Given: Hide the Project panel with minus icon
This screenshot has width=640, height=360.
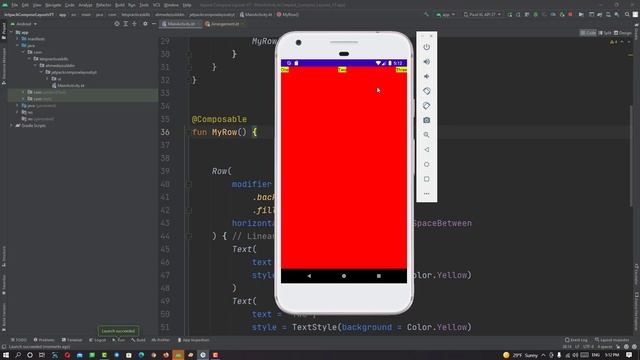Looking at the screenshot, I should (154, 24).
